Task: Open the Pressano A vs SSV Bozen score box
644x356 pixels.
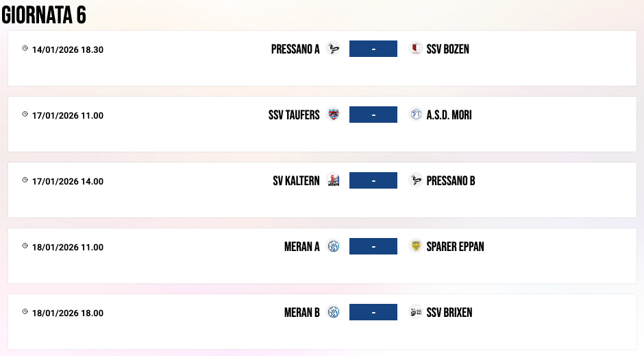Action: pyautogui.click(x=373, y=49)
